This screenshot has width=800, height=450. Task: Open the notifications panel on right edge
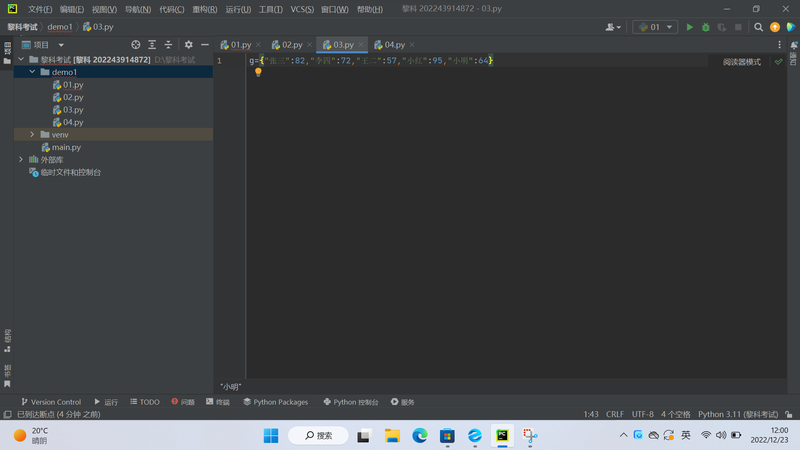click(x=794, y=53)
